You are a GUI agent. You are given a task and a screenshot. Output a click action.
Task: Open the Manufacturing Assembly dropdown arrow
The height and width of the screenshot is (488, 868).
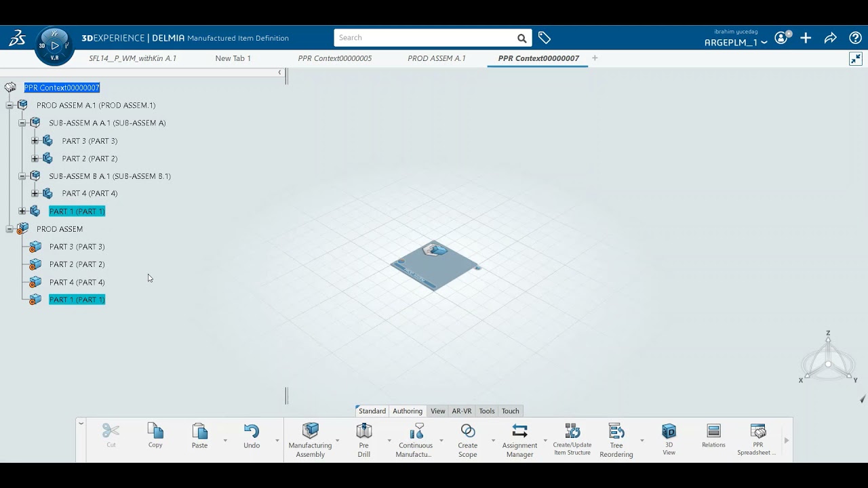(x=337, y=441)
